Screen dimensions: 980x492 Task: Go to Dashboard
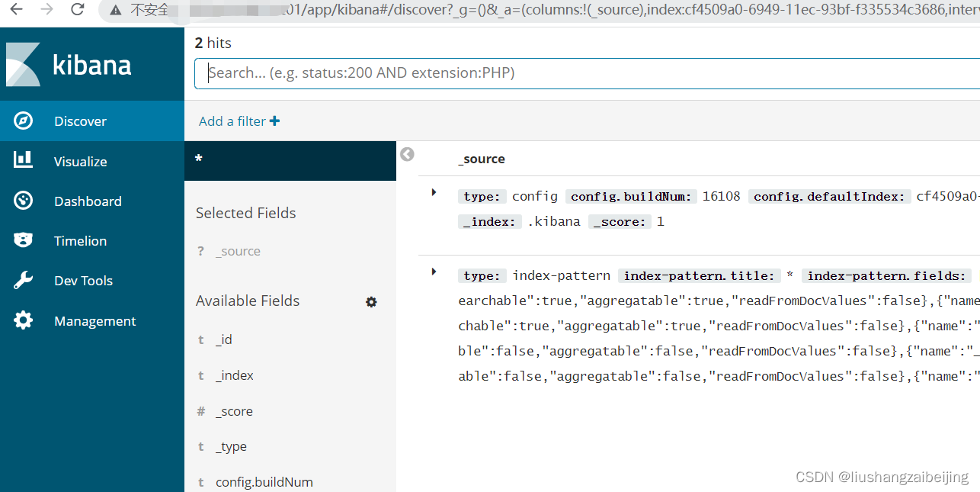tap(92, 201)
